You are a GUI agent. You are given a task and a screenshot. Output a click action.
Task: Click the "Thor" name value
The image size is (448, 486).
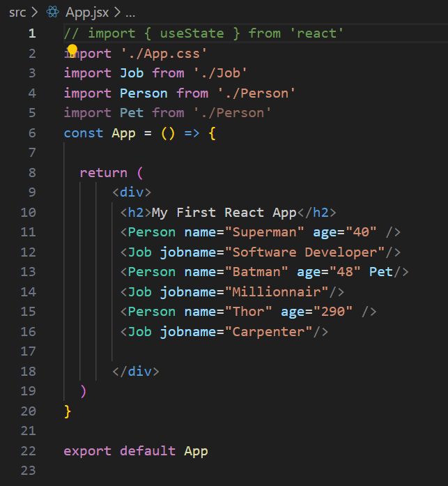(x=248, y=312)
